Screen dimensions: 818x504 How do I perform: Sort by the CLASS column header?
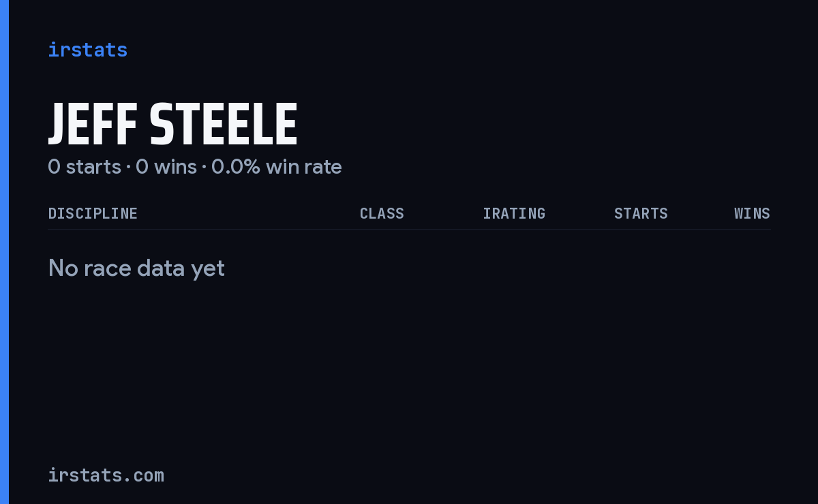(x=382, y=213)
